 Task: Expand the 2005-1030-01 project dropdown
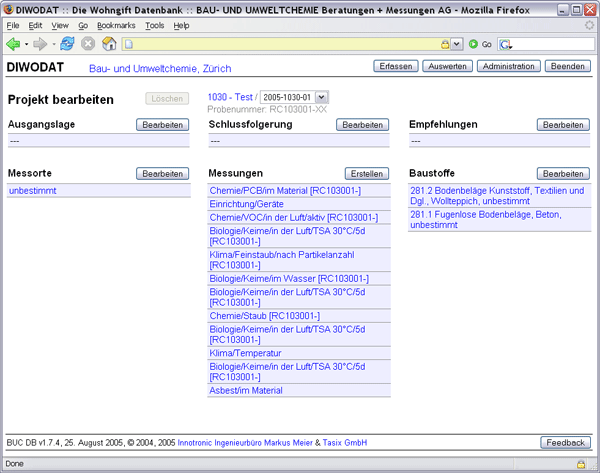[321, 97]
